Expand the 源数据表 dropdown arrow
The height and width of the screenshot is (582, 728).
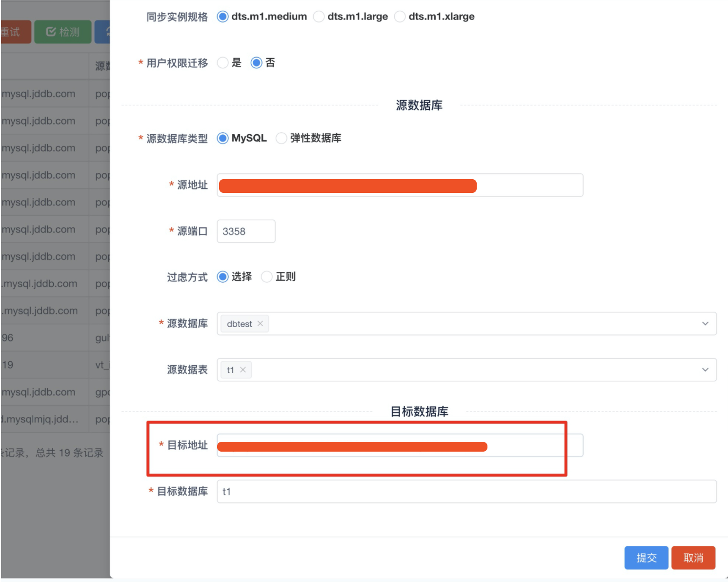705,370
